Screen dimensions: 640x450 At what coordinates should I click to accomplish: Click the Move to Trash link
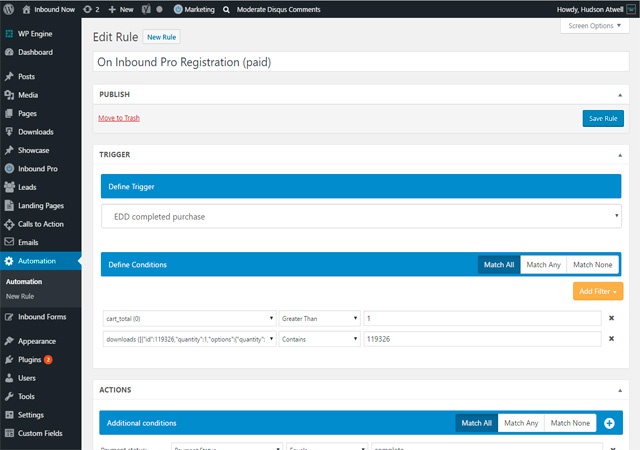[119, 118]
